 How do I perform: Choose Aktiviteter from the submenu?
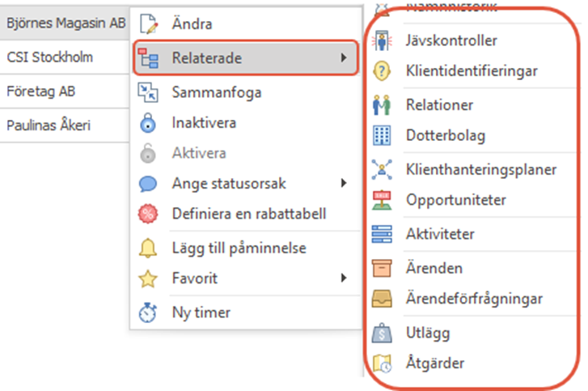click(440, 235)
